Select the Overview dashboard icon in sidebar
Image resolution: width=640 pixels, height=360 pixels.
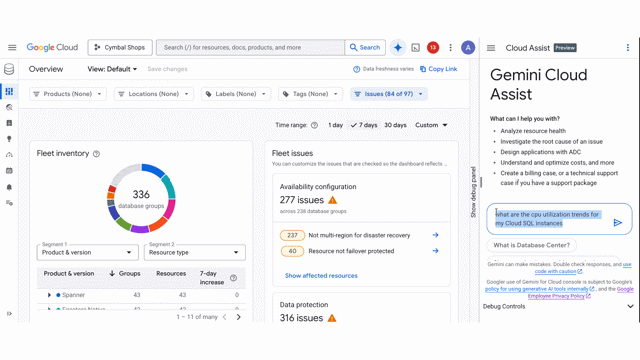click(9, 91)
